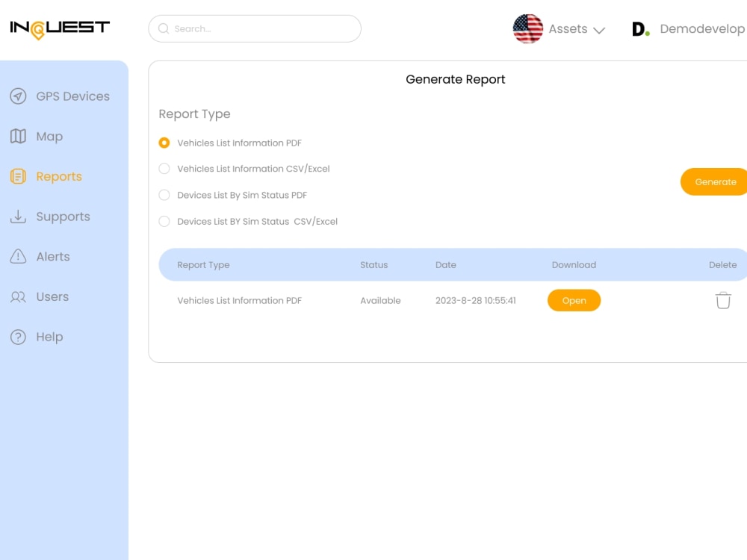747x560 pixels.
Task: Click the Assets label
Action: tap(568, 29)
